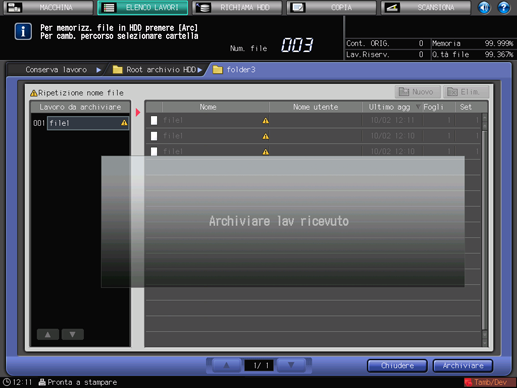Move job list up with up arrow
517x388 pixels.
point(48,334)
